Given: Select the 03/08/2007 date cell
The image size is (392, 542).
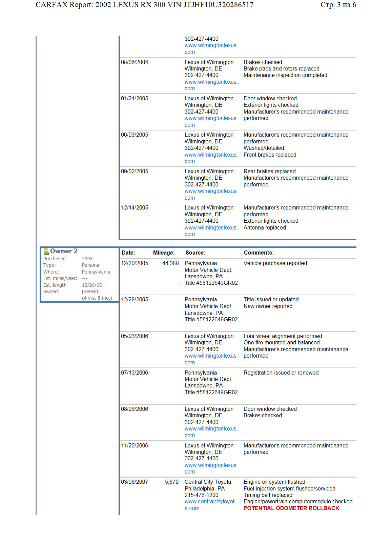Looking at the screenshot, I should [x=135, y=482].
